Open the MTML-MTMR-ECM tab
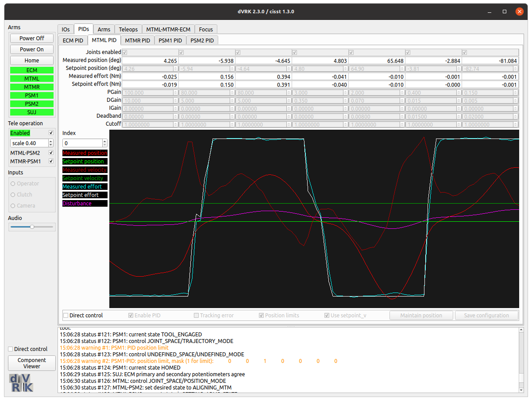Screen dimensions: 532x401 click(x=168, y=29)
